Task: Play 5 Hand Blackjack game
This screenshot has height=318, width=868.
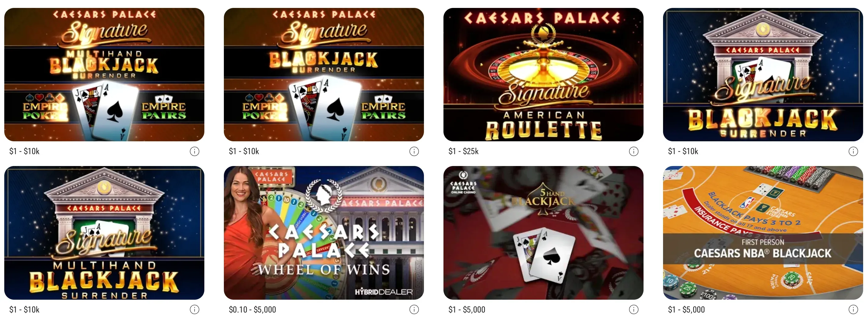Action: pos(543,233)
